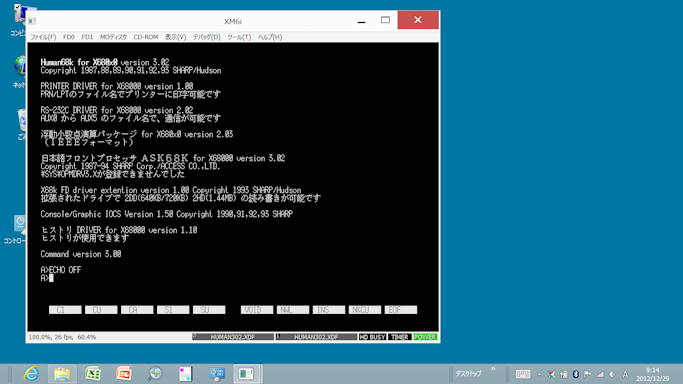Click the SU function key label
Viewport: 683px width, 384px height.
tap(209, 310)
